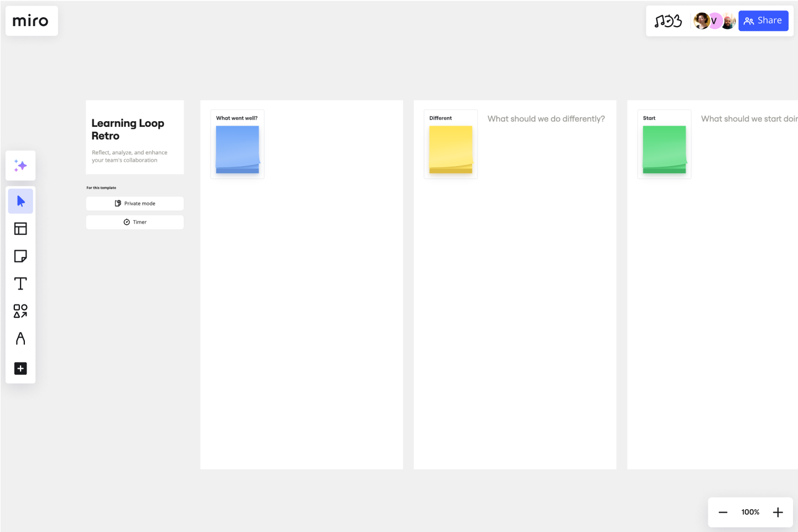The image size is (798, 532).
Task: Zoom out with the minus control
Action: pos(723,512)
